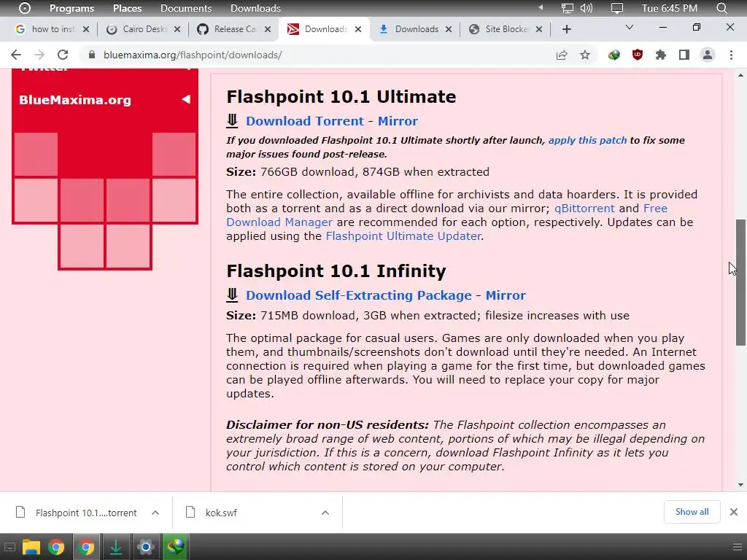Open the Downloads menu in top bar

(255, 8)
